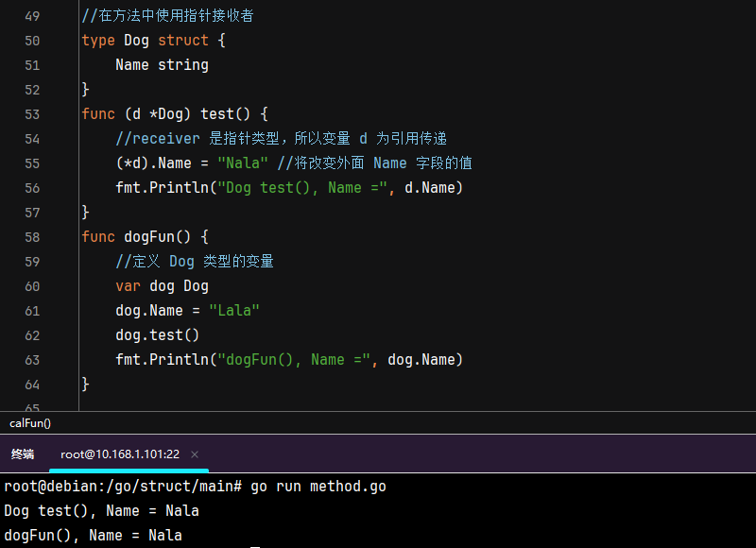The image size is (756, 548).
Task: Click the "Name string" field declaration
Action: click(x=162, y=65)
